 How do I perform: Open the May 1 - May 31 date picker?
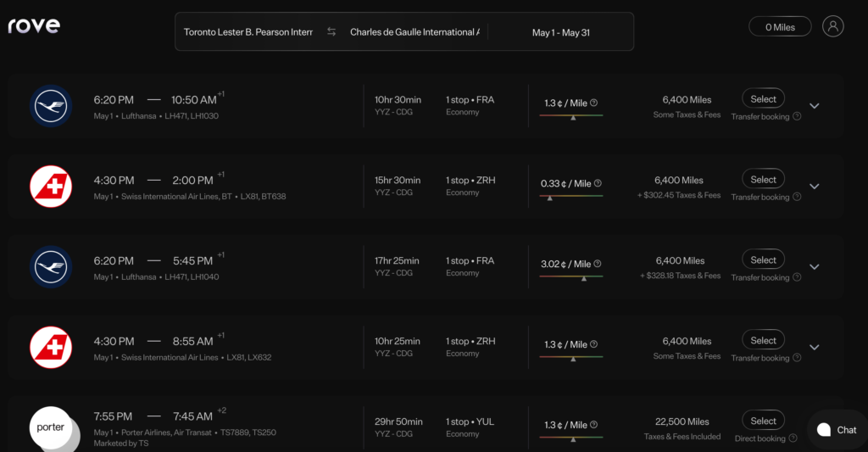pyautogui.click(x=560, y=32)
